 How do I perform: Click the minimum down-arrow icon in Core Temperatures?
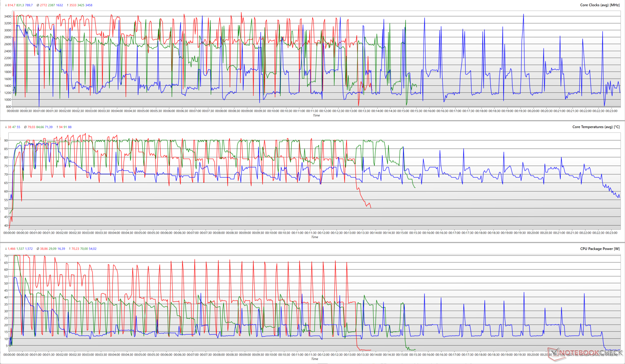coord(6,127)
